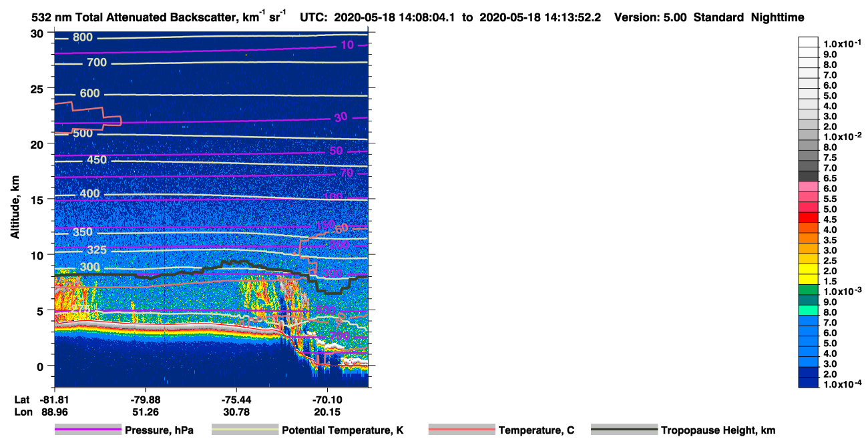Click the 1.0x10-1 colorbar top cell
The width and height of the screenshot is (868, 445).
tap(809, 42)
